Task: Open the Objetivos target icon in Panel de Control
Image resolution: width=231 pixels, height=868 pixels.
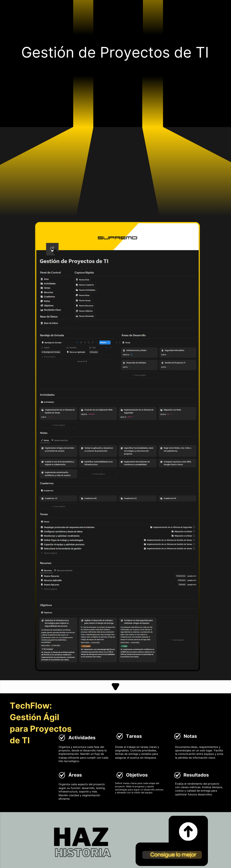Action: 42,305
